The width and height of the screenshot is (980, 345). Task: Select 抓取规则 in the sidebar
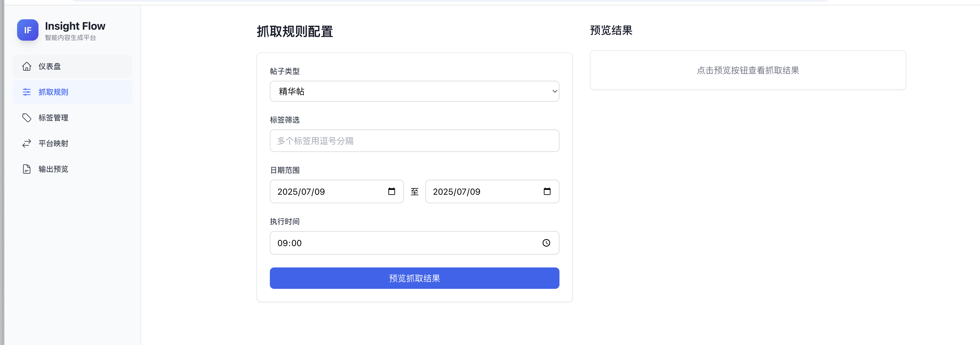pyautogui.click(x=72, y=92)
